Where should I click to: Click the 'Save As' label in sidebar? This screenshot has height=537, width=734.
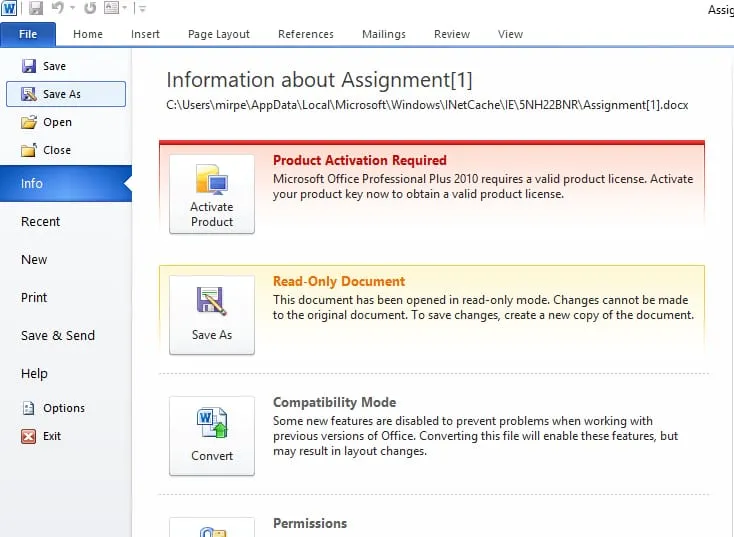[x=62, y=94]
